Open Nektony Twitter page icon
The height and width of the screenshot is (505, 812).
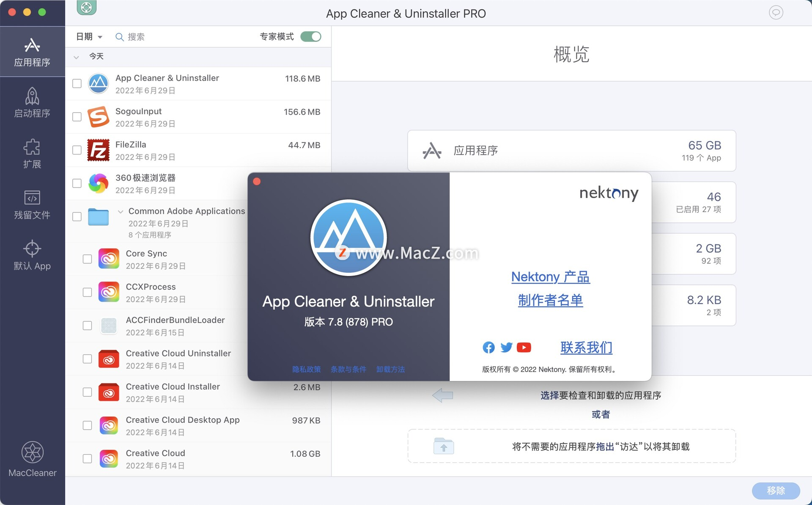click(x=506, y=348)
